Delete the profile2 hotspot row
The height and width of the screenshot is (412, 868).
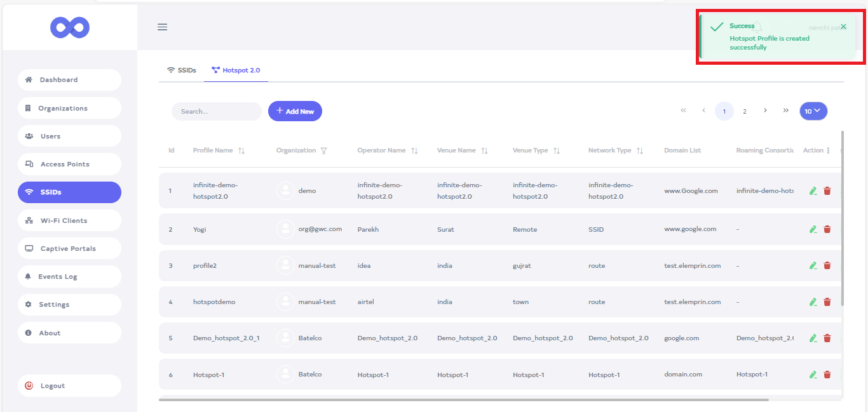[827, 266]
